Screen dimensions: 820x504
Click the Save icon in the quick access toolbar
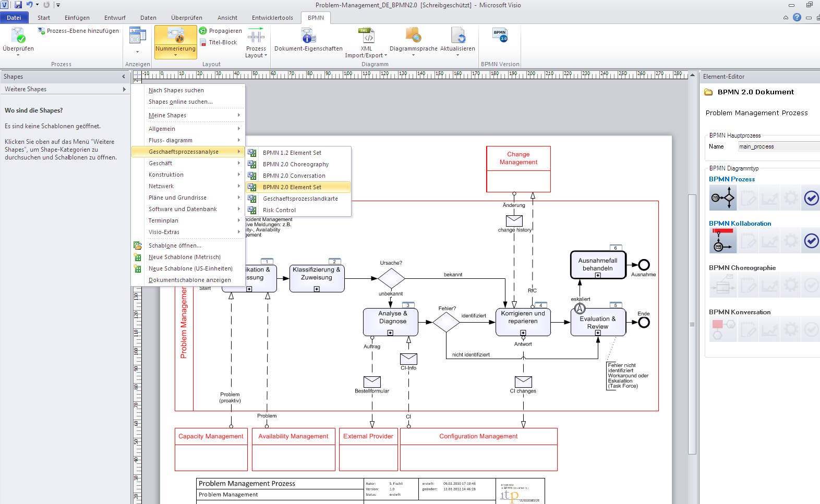pyautogui.click(x=18, y=5)
